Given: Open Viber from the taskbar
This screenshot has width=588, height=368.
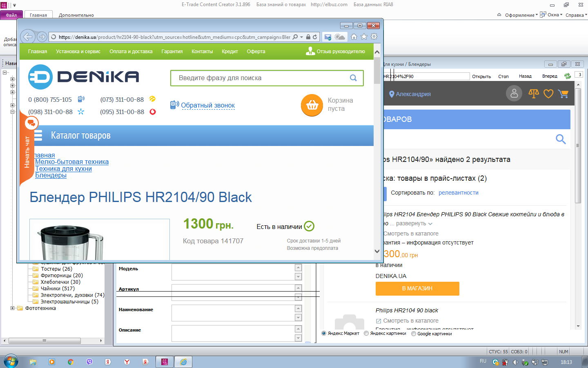Looking at the screenshot, I should pyautogui.click(x=89, y=362).
